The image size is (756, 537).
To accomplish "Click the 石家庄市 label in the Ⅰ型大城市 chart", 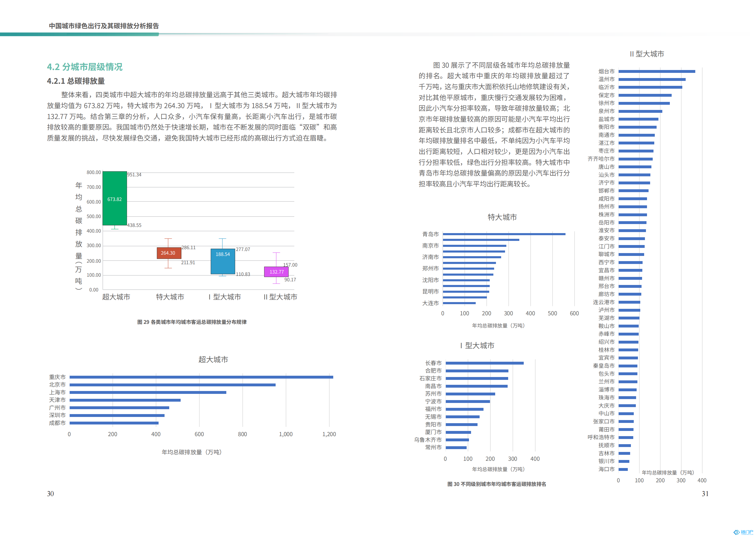I will (x=430, y=378).
